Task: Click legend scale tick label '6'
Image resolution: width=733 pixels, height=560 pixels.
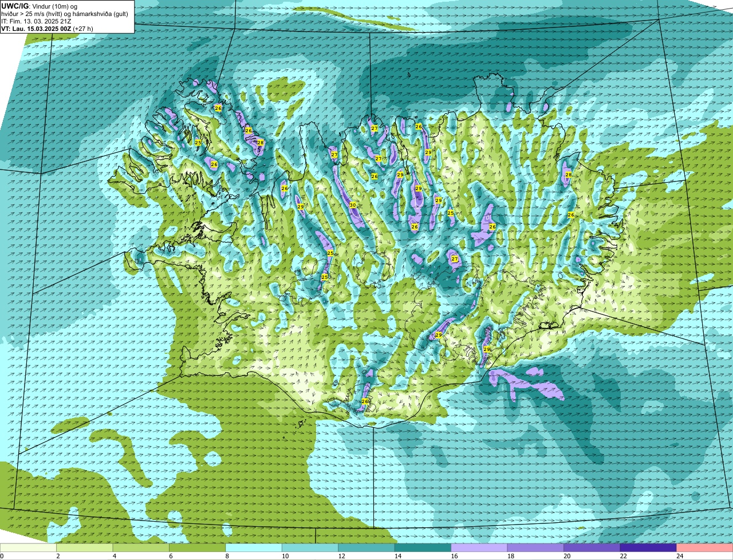Action: coord(170,556)
